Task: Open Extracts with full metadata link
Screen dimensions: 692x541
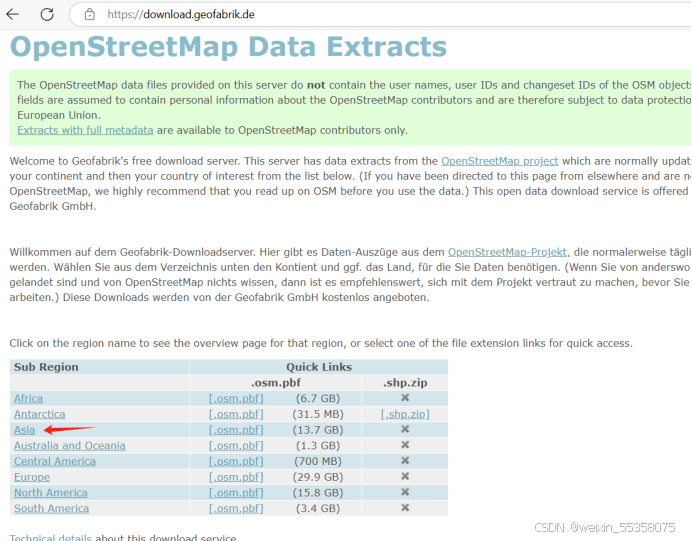Action: [85, 130]
